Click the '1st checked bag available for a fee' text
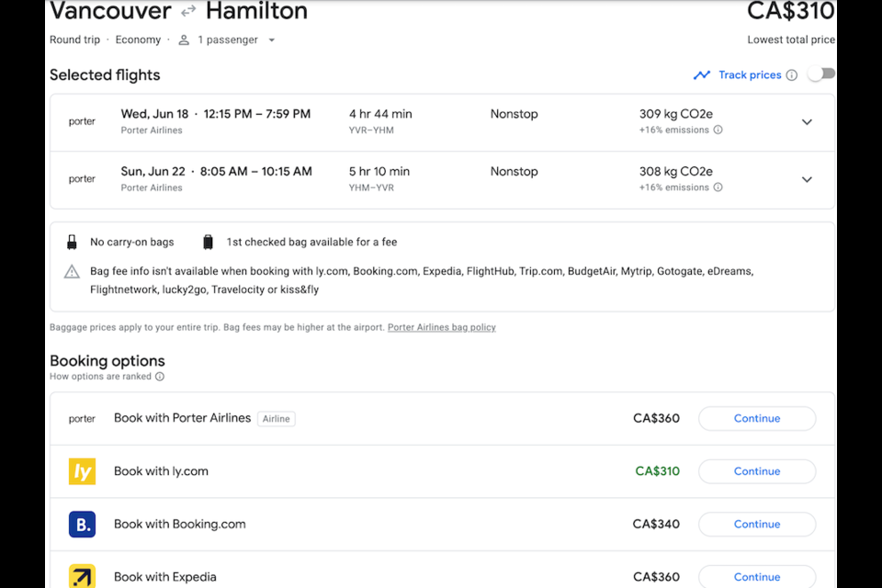882x588 pixels. click(311, 242)
